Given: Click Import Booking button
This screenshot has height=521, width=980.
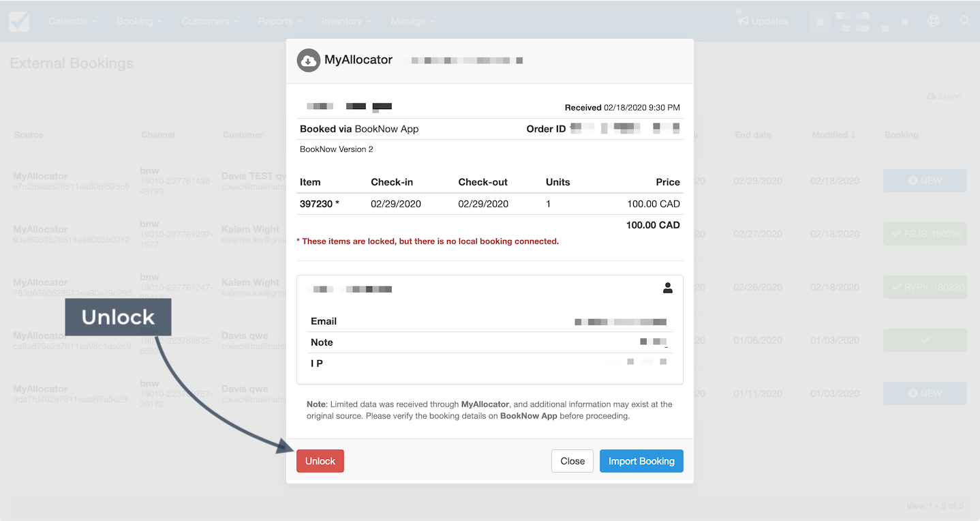Looking at the screenshot, I should tap(641, 461).
